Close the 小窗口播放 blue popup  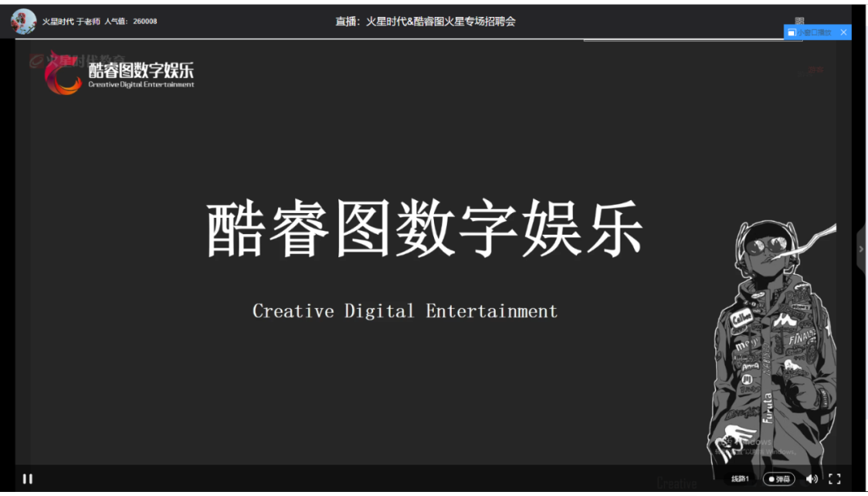pyautogui.click(x=843, y=33)
